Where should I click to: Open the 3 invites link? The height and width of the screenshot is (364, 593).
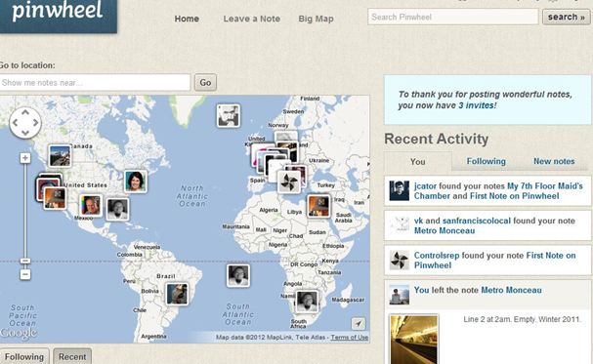477,105
